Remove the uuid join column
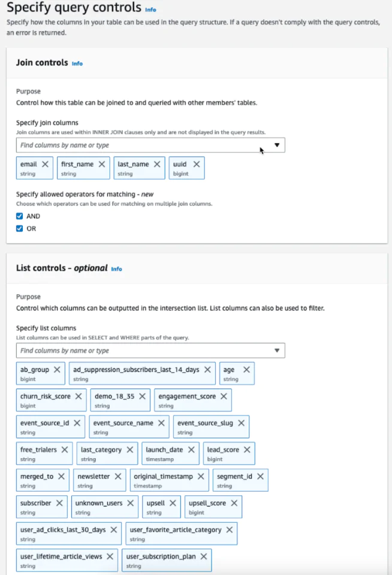The width and height of the screenshot is (392, 575). [x=197, y=164]
